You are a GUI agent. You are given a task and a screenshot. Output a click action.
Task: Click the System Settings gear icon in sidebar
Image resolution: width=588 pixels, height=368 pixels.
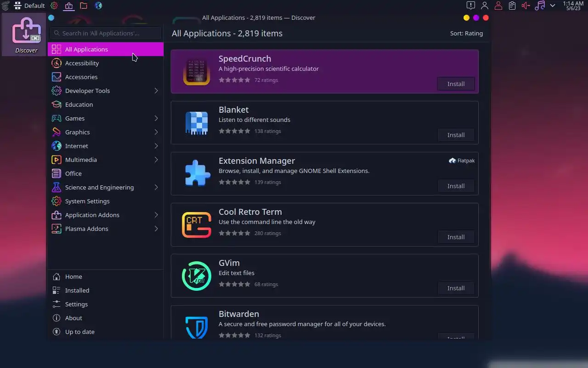(x=57, y=201)
